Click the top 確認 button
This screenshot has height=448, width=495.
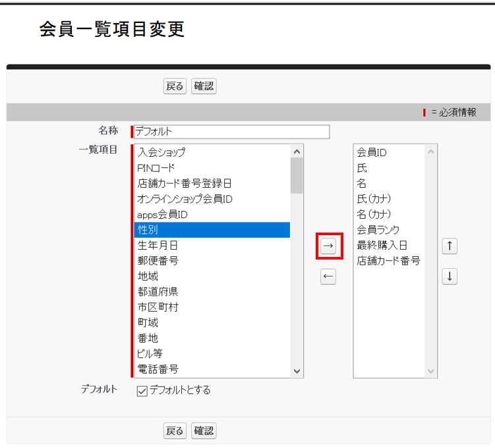[x=204, y=86]
